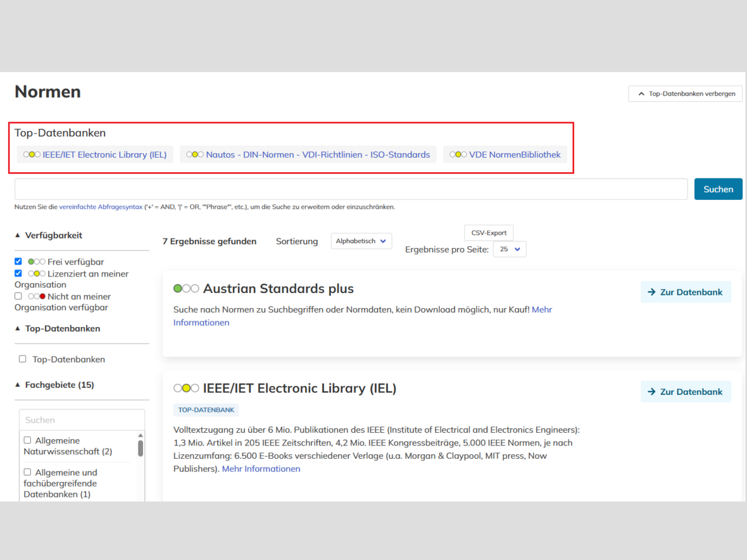Image resolution: width=747 pixels, height=560 pixels.
Task: Click the green traffic light icon next to Frei verfügbar
Action: pos(37,262)
